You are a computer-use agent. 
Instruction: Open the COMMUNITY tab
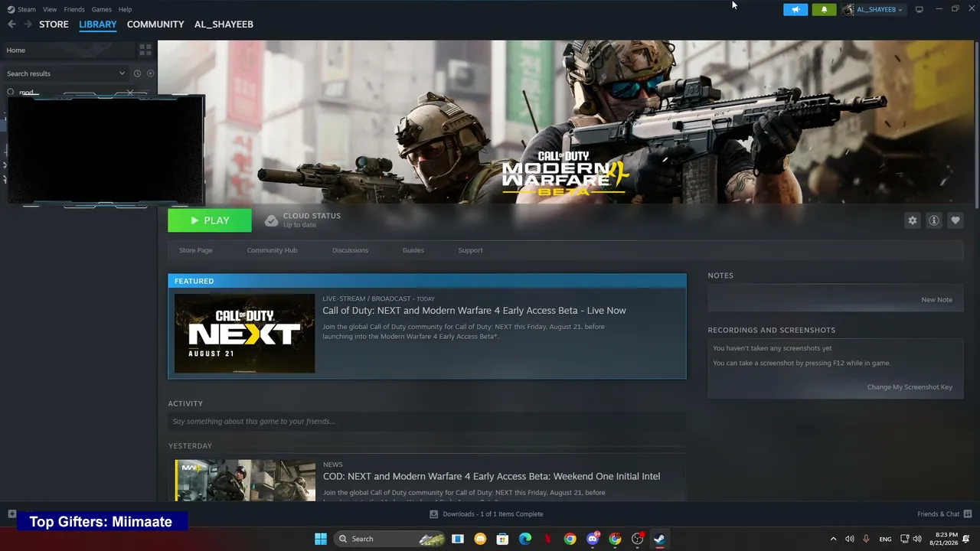[x=155, y=24]
